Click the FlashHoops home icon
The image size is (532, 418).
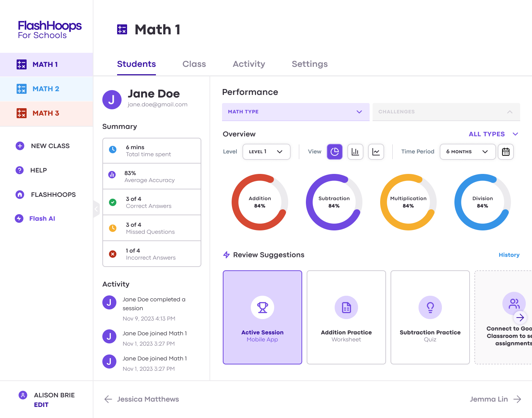20,195
